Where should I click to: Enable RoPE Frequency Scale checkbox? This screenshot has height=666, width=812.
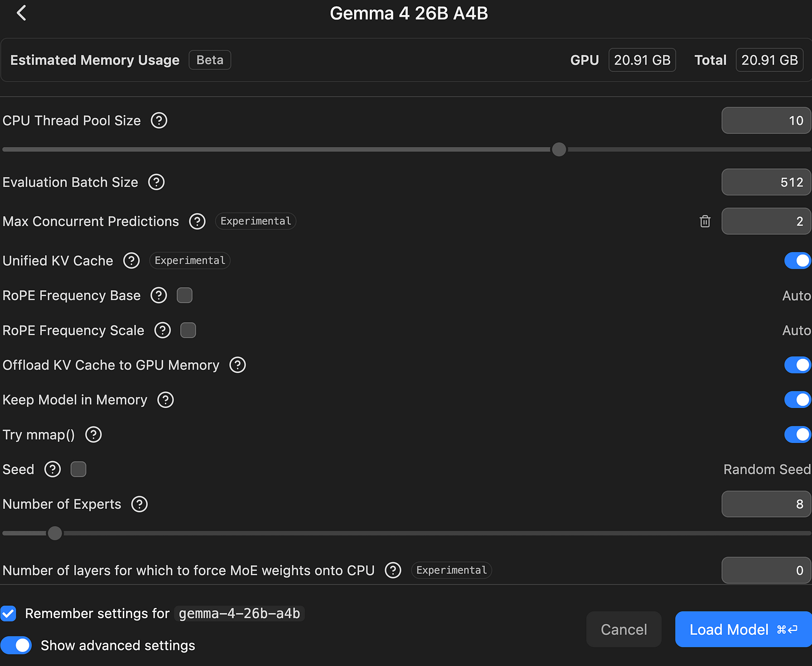(x=188, y=330)
